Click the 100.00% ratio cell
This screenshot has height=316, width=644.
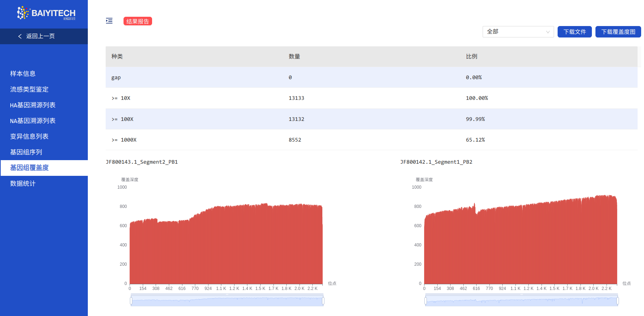coord(477,98)
